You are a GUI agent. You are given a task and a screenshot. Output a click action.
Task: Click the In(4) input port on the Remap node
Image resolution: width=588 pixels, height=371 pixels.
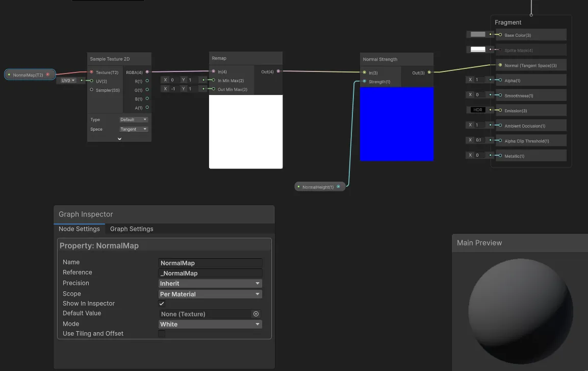[x=214, y=71]
